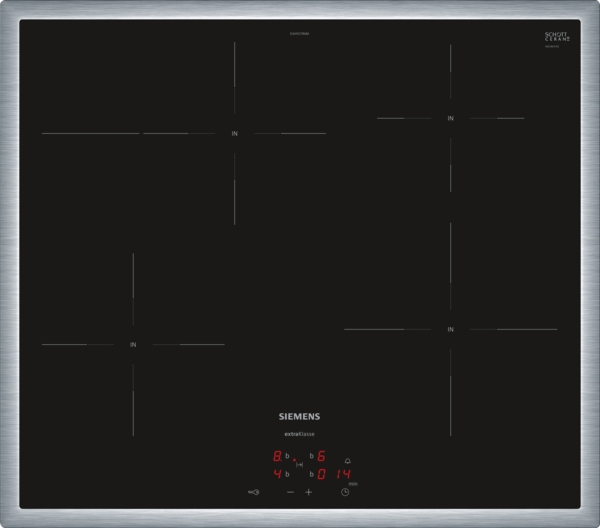
Task: Select the zone showing red 0
Action: coord(321,474)
